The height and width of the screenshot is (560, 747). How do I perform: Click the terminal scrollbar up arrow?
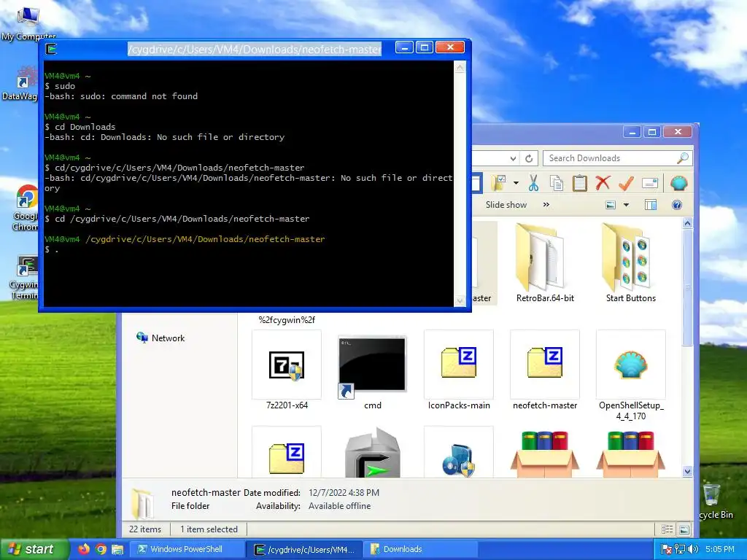point(460,68)
